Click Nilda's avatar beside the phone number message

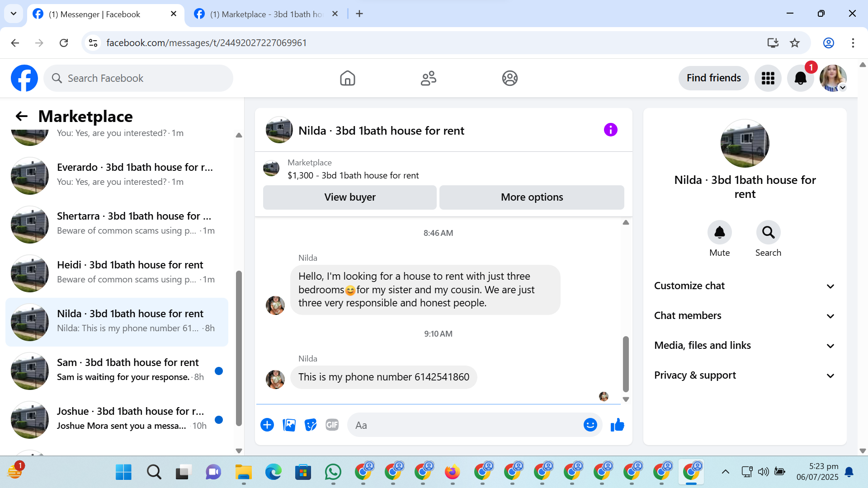click(275, 380)
